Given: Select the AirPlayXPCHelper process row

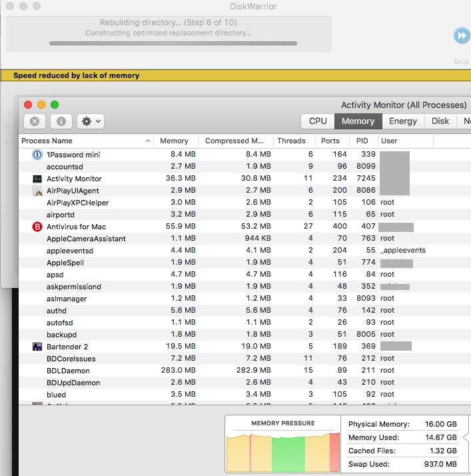Looking at the screenshot, I should (244, 203).
